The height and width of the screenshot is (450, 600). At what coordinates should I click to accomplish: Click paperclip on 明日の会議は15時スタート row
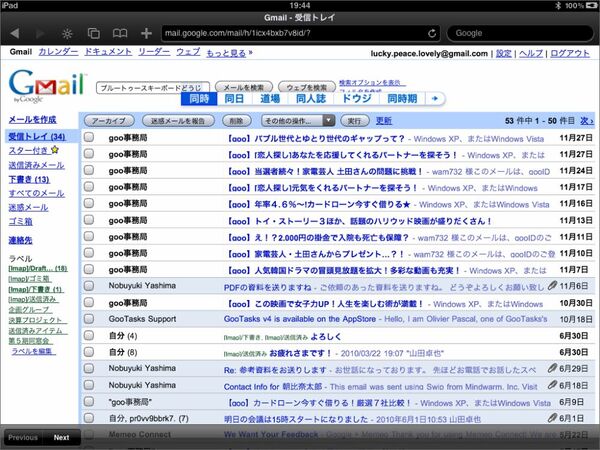coord(552,418)
